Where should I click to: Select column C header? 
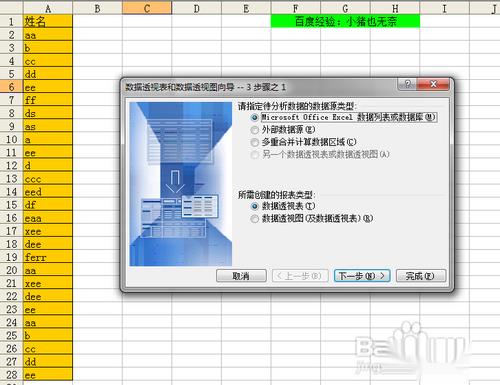tap(147, 8)
